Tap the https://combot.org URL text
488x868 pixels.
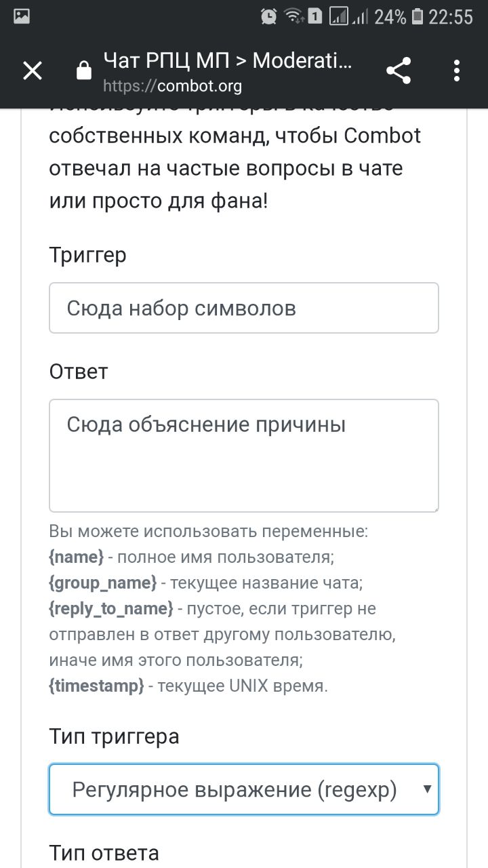(x=172, y=87)
